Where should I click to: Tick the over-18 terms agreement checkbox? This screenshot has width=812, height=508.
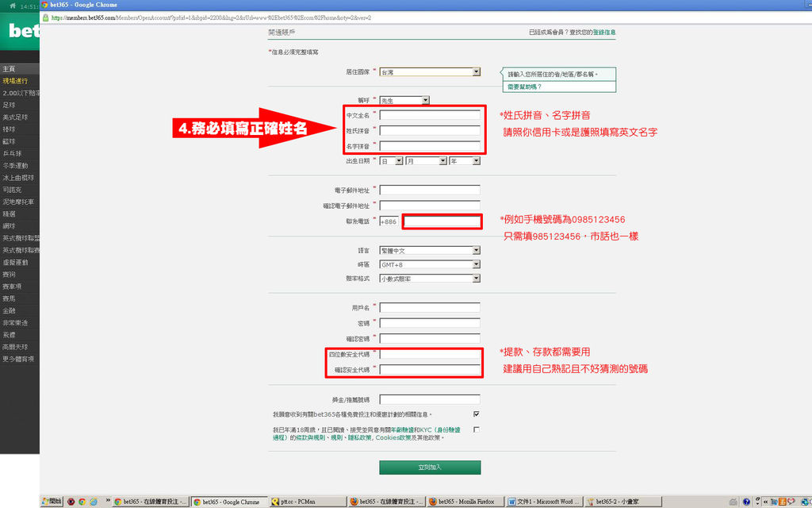(476, 429)
